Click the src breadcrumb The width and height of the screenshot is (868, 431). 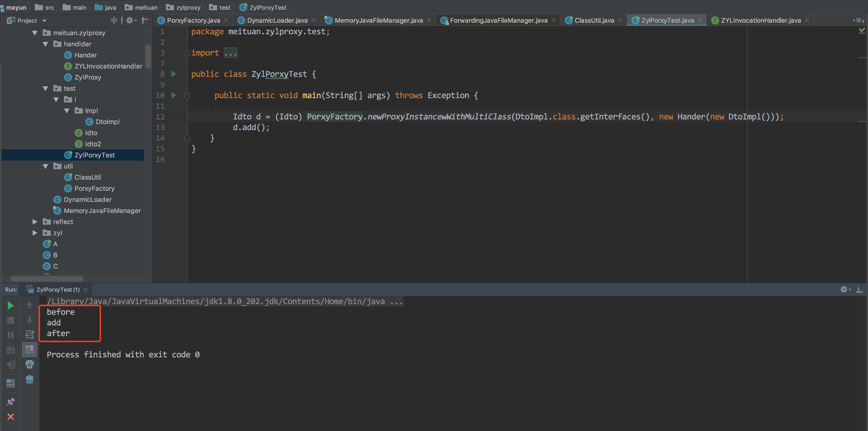(45, 7)
